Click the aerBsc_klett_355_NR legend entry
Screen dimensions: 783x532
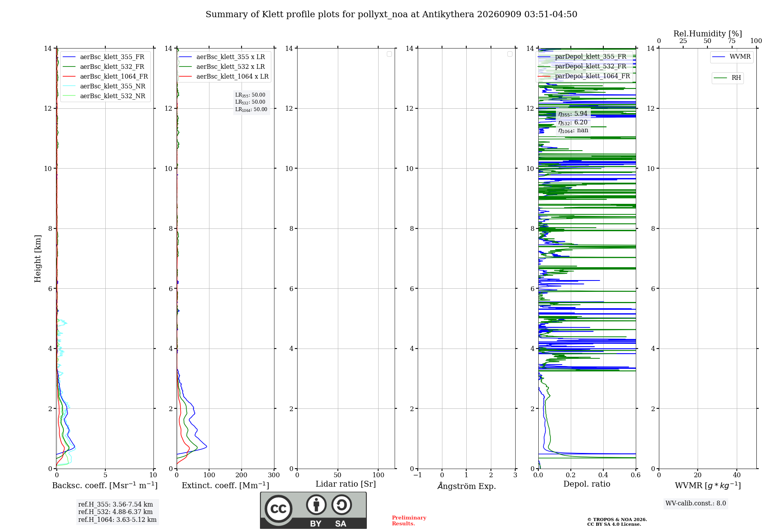point(104,86)
